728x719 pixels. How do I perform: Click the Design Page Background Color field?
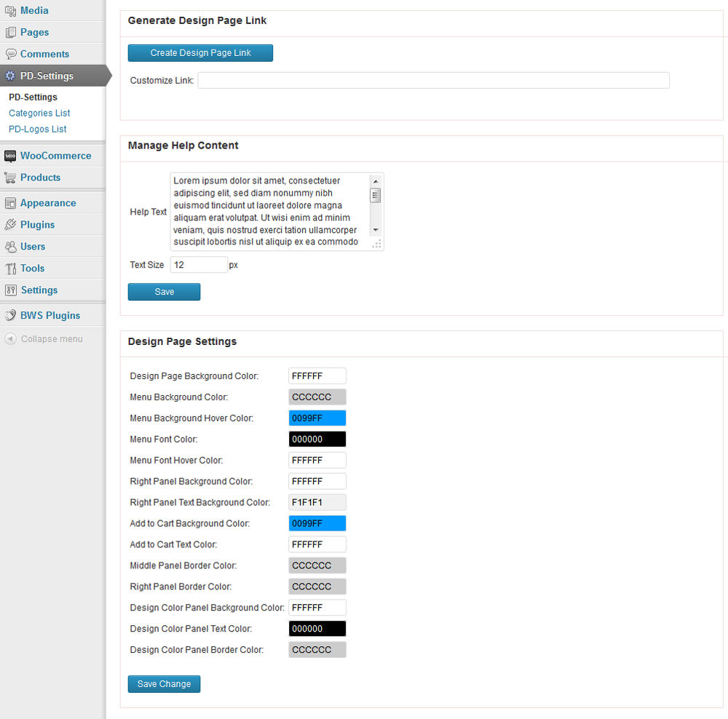(x=317, y=376)
